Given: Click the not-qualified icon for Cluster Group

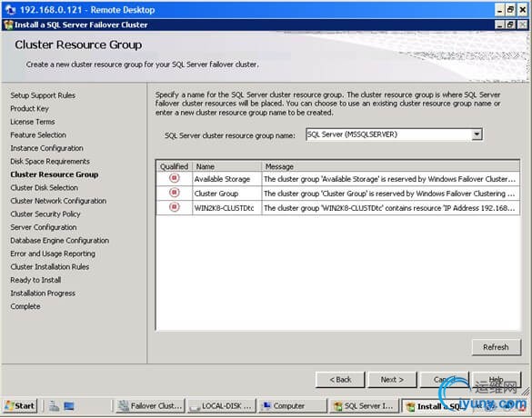Looking at the screenshot, I should point(175,193).
